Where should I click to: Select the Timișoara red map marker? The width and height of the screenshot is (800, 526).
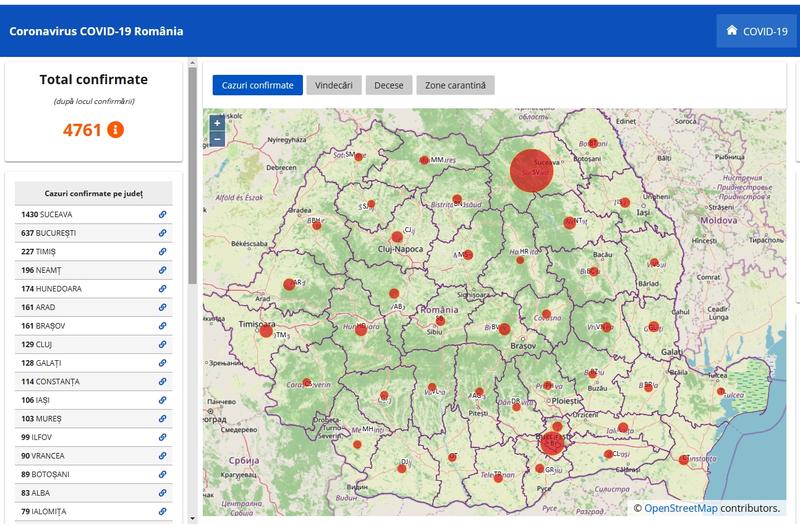click(266, 330)
